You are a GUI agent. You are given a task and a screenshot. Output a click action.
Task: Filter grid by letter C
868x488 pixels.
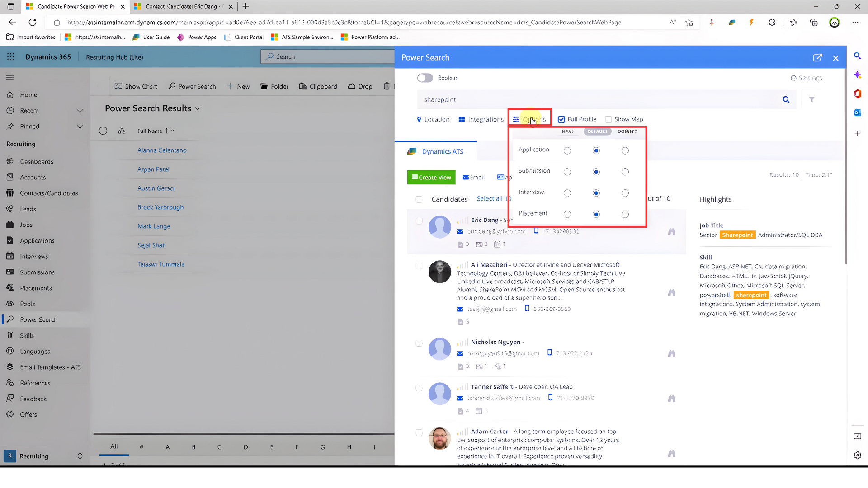click(219, 447)
